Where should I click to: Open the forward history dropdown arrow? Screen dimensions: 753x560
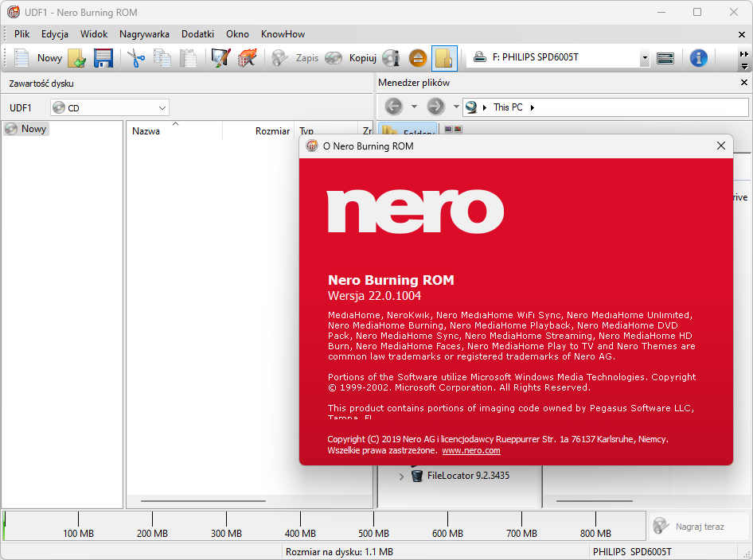tap(456, 107)
